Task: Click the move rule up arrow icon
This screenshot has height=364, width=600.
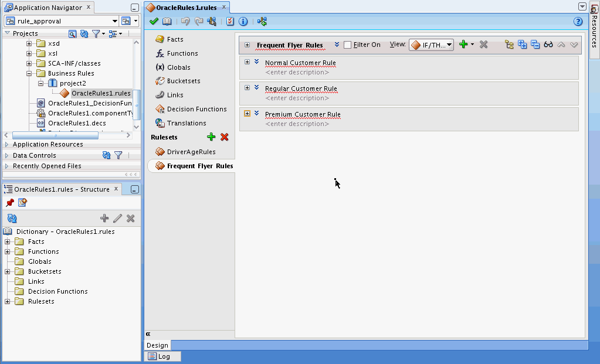Action: pyautogui.click(x=561, y=45)
